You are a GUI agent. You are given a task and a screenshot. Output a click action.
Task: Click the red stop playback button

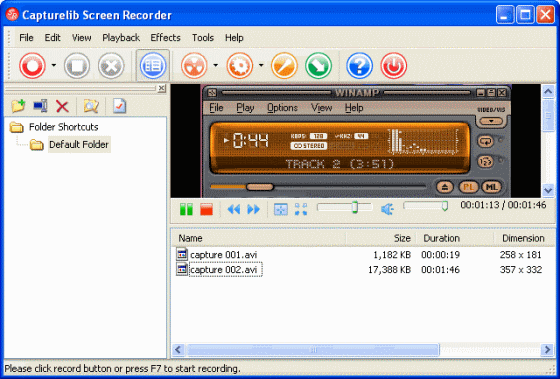[x=206, y=209]
